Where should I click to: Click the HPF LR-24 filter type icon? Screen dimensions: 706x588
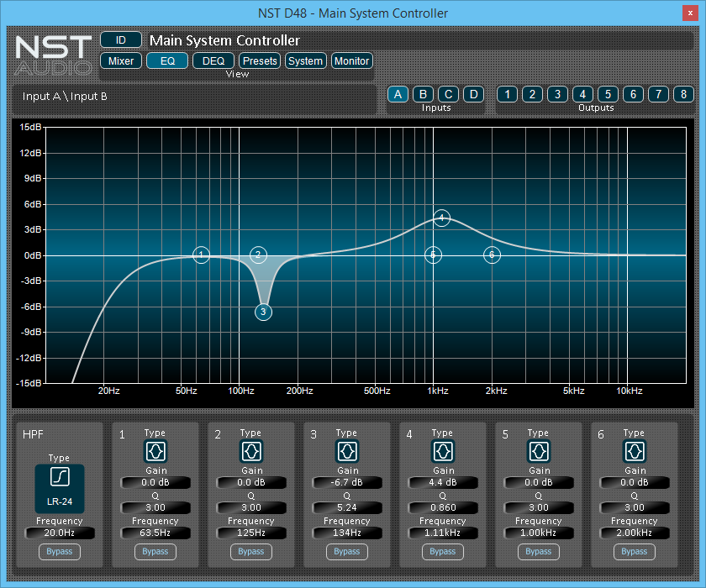pos(60,489)
